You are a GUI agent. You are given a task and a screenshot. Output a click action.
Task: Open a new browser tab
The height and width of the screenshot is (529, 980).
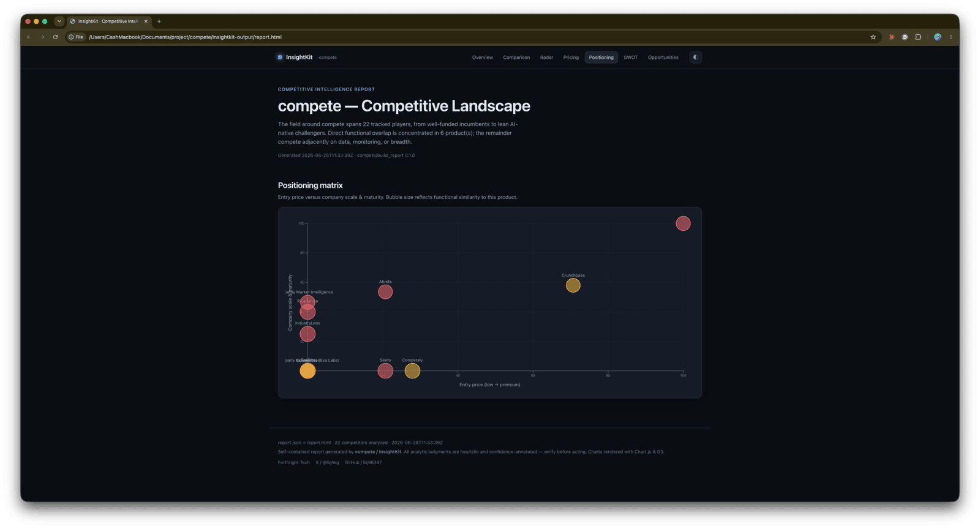tap(159, 21)
